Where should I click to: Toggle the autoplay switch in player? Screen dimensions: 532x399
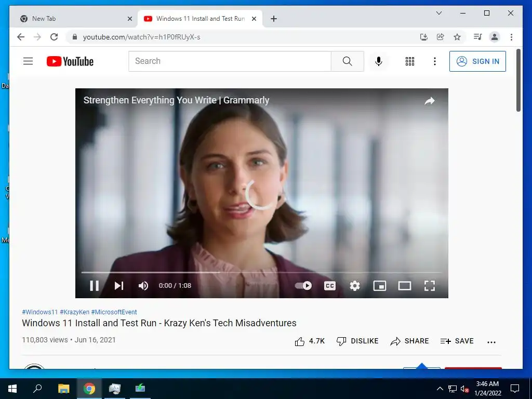click(303, 286)
